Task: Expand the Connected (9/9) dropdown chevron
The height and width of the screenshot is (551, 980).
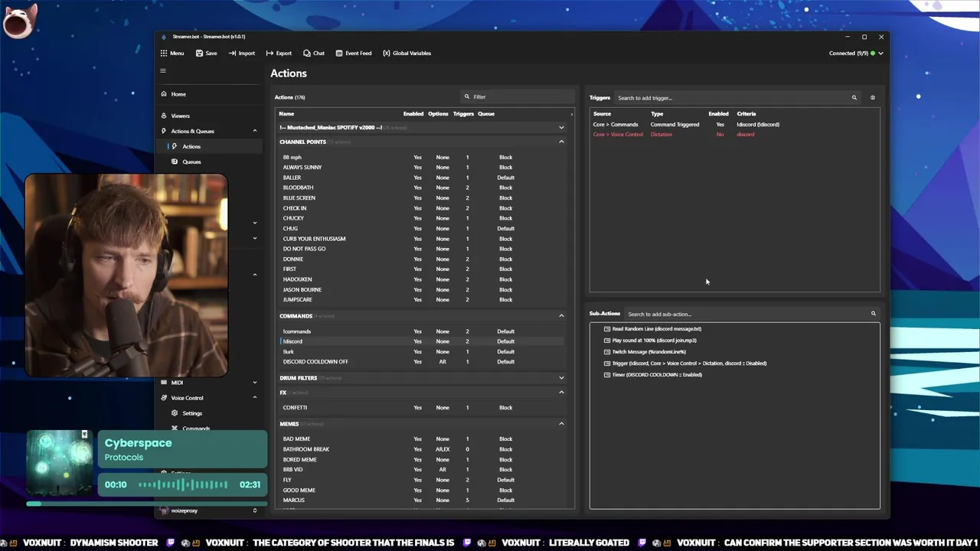Action: pos(880,54)
